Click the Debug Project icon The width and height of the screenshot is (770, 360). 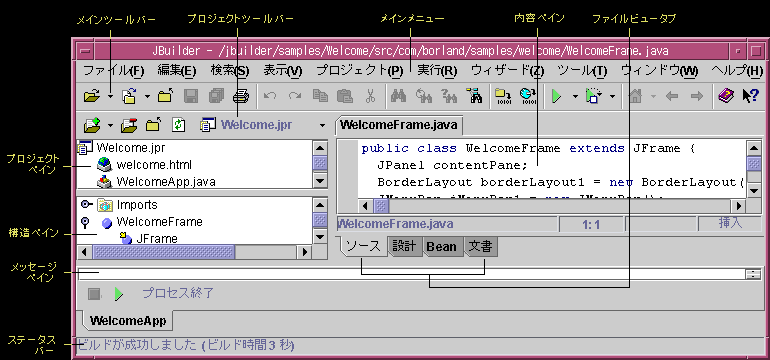tap(593, 96)
